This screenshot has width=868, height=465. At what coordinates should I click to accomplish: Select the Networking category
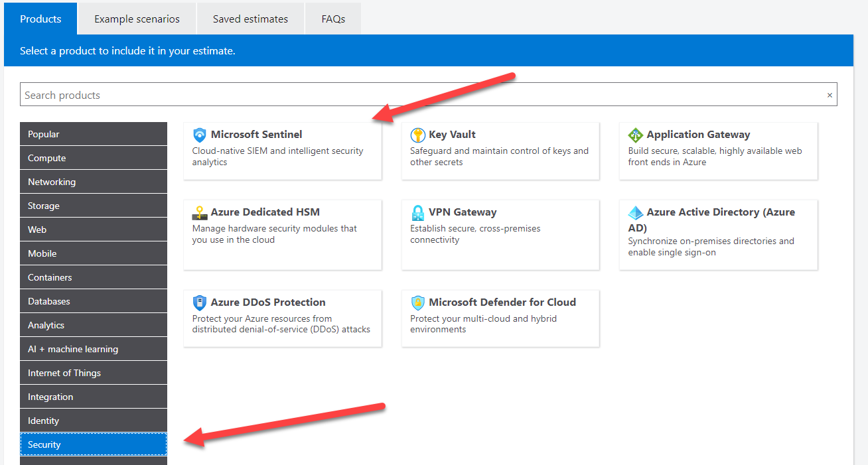click(x=93, y=181)
